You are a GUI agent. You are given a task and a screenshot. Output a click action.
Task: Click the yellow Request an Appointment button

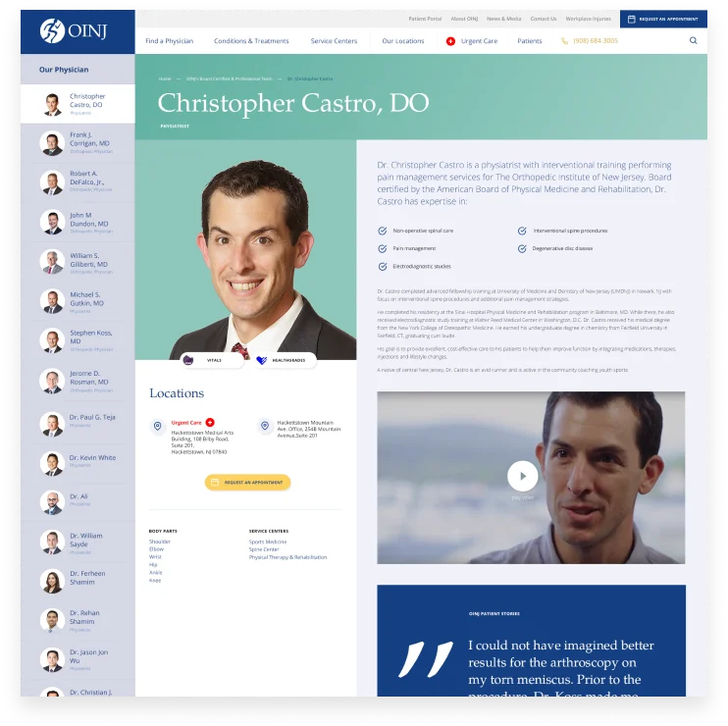[x=247, y=482]
